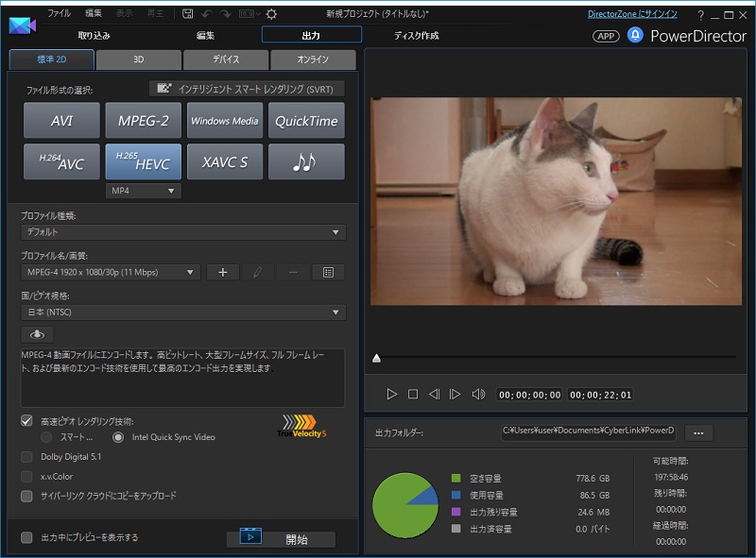Click the preview volume speaker icon

click(x=478, y=394)
